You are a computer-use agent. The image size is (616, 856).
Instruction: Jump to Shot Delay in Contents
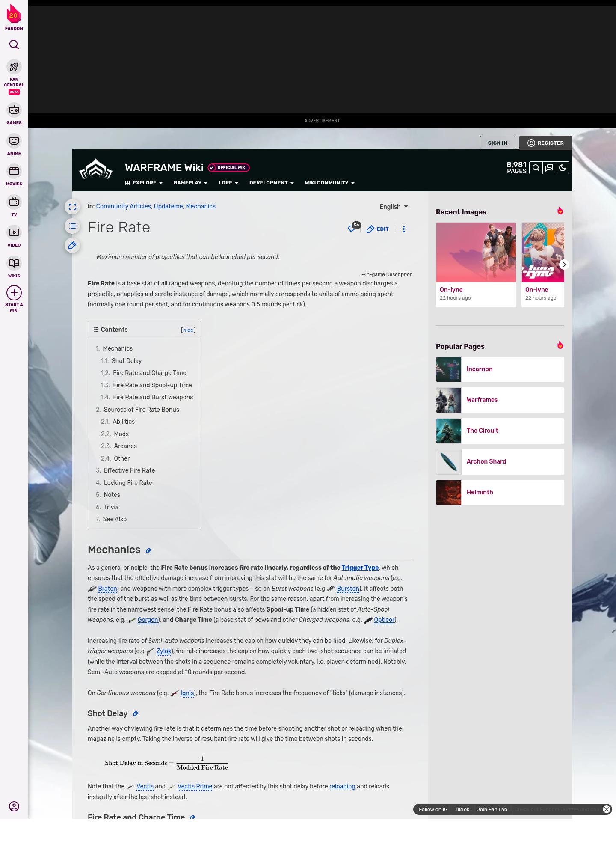(121, 361)
